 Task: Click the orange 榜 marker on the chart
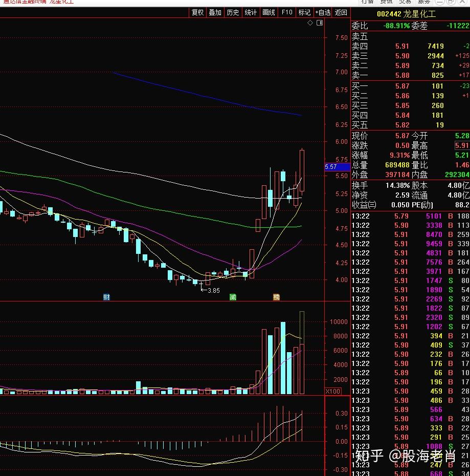click(277, 297)
